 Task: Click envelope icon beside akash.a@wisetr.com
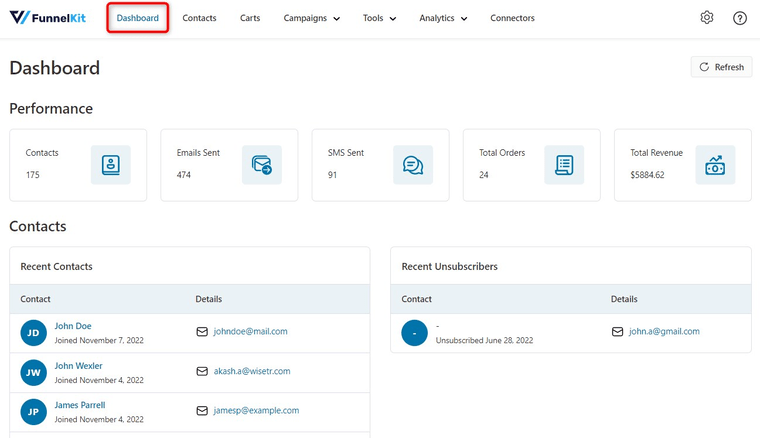pos(202,371)
